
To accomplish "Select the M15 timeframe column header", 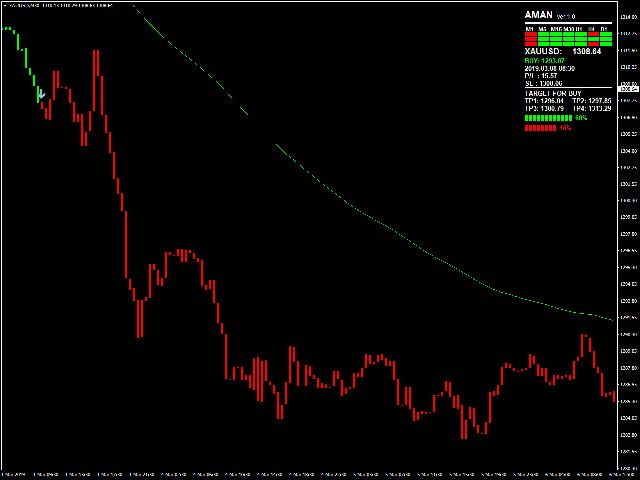I will tap(556, 28).
